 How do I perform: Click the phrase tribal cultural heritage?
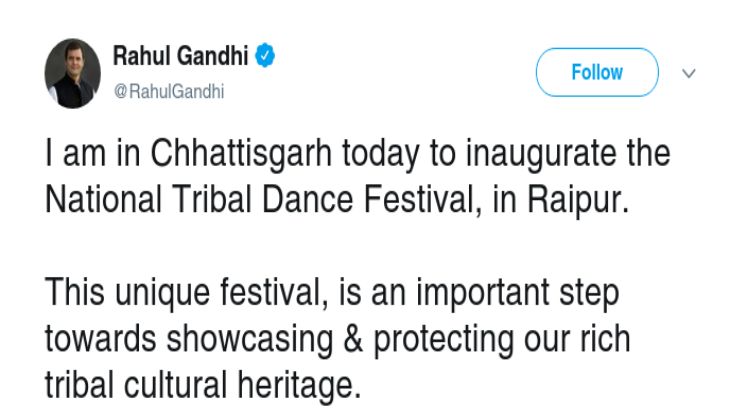pyautogui.click(x=203, y=385)
